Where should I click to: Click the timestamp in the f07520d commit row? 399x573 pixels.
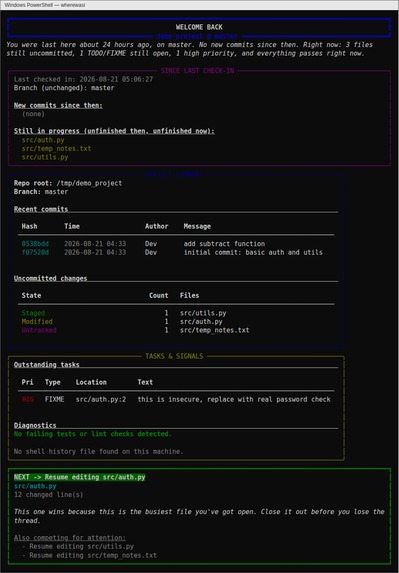point(95,253)
